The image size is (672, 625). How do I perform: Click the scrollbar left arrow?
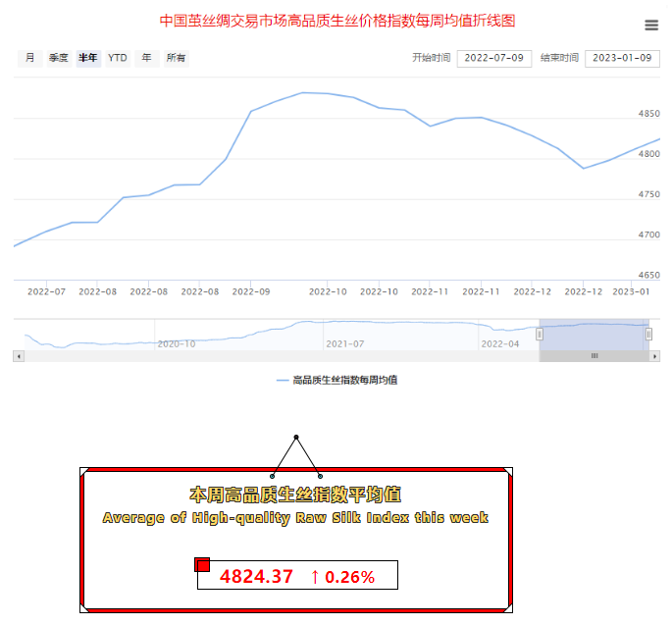[18, 356]
